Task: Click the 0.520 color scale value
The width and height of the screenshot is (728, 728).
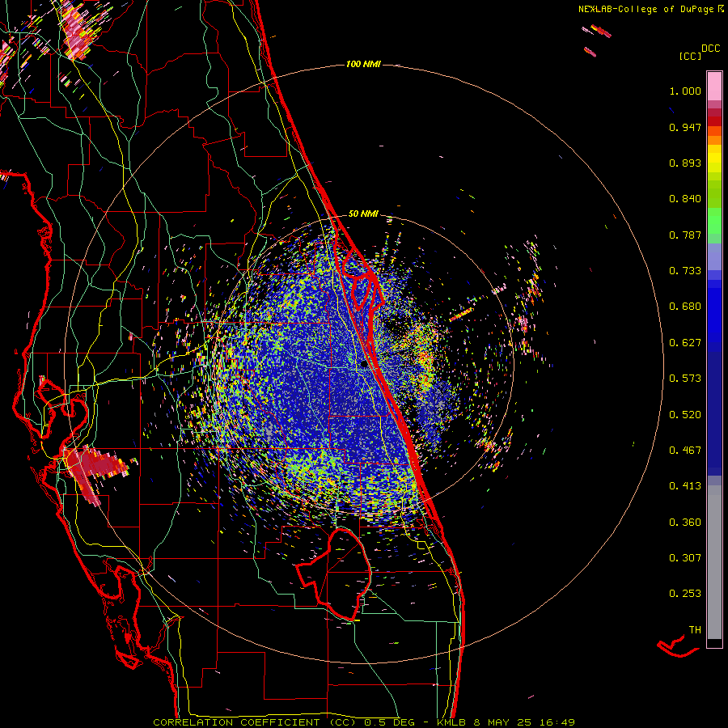Action: click(685, 415)
